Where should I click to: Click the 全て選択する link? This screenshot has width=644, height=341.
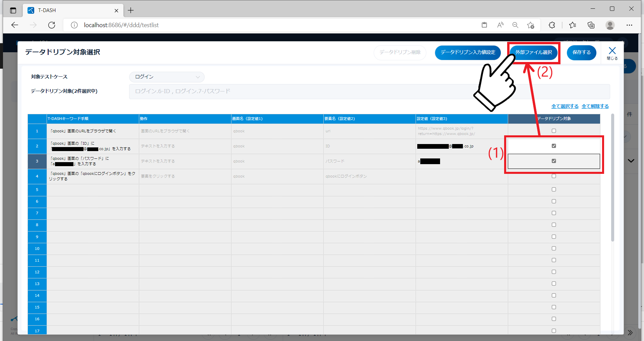click(565, 106)
